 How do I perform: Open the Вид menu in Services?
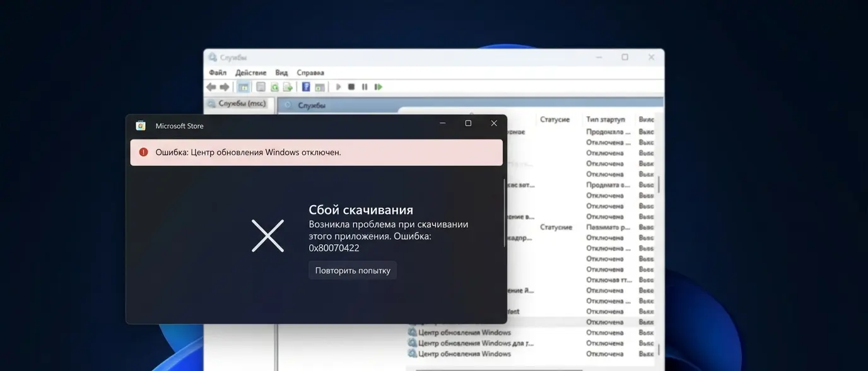pyautogui.click(x=281, y=73)
